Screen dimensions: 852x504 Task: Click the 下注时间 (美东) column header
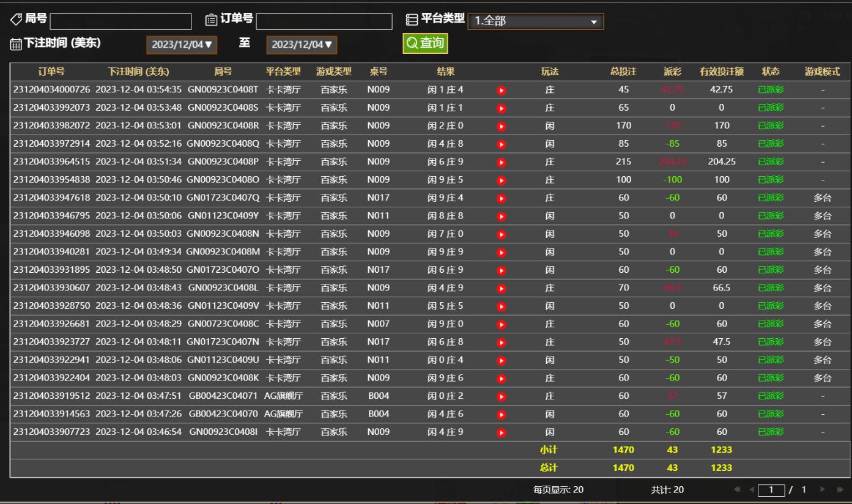[x=138, y=72]
